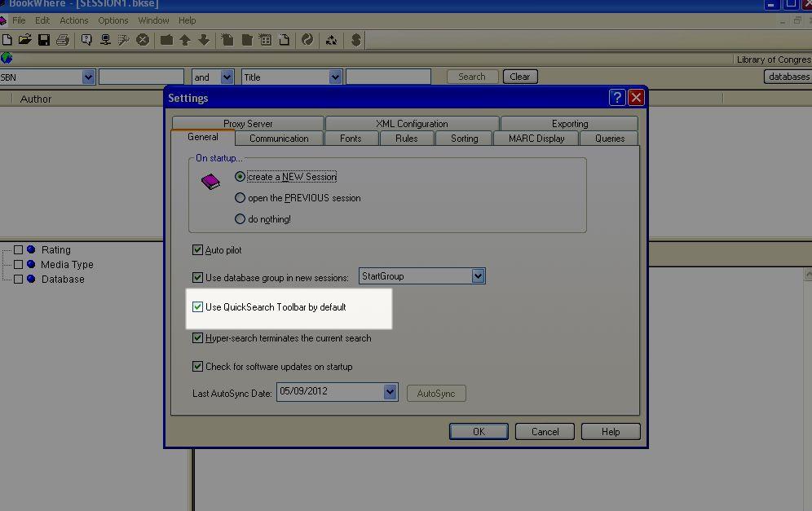Open the 'and' operator dropdown

227,77
